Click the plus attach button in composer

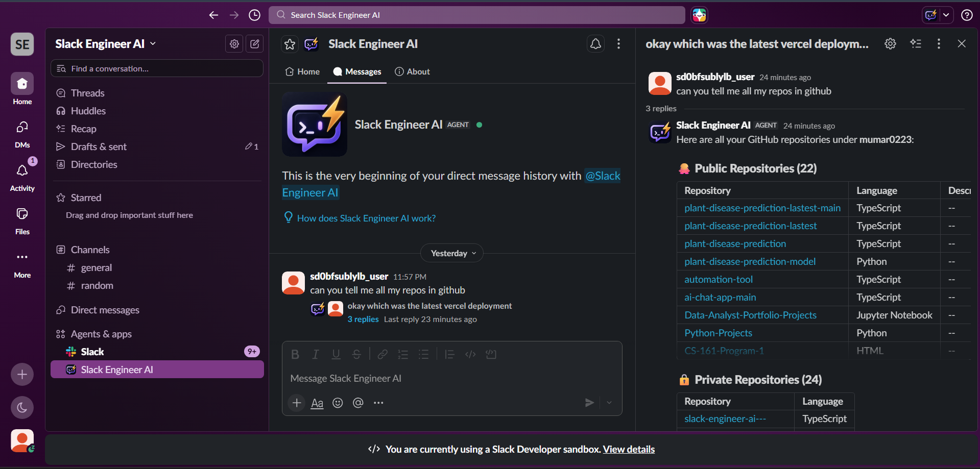coord(297,403)
